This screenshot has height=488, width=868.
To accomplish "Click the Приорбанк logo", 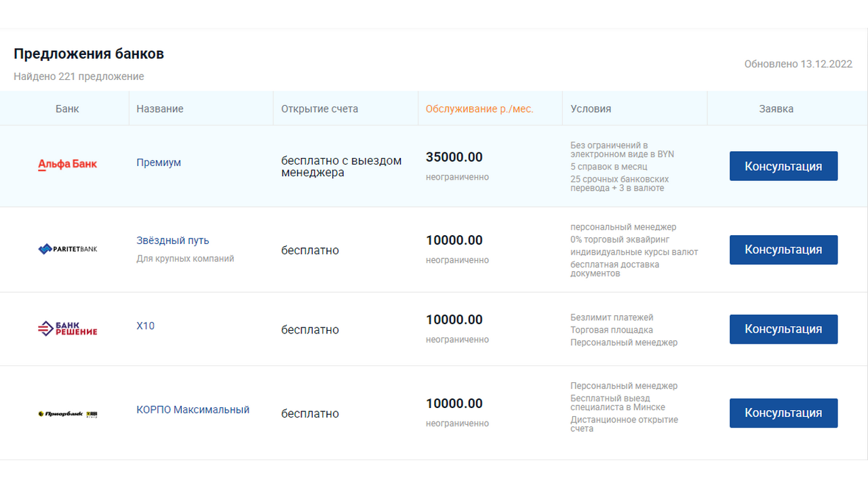I will pos(68,413).
